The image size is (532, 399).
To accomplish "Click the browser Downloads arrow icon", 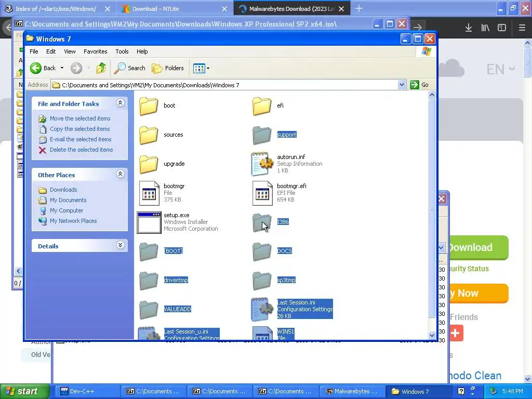I will pyautogui.click(x=469, y=28).
